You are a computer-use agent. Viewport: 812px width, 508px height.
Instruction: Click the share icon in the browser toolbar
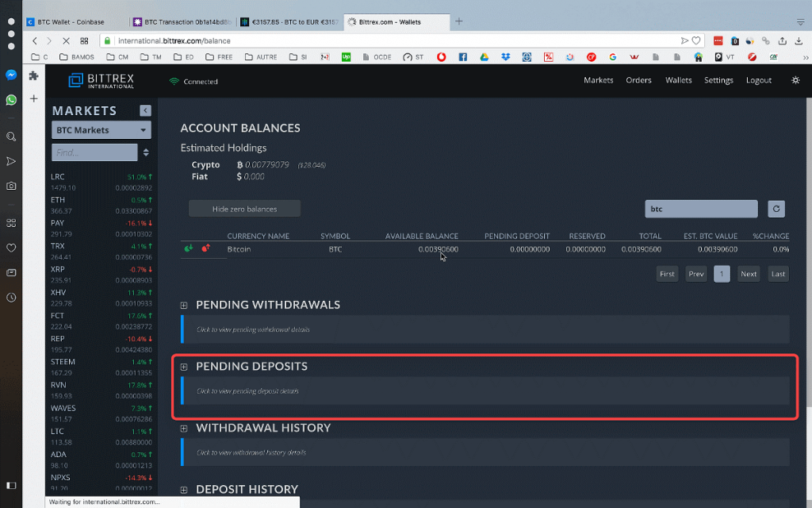click(783, 40)
